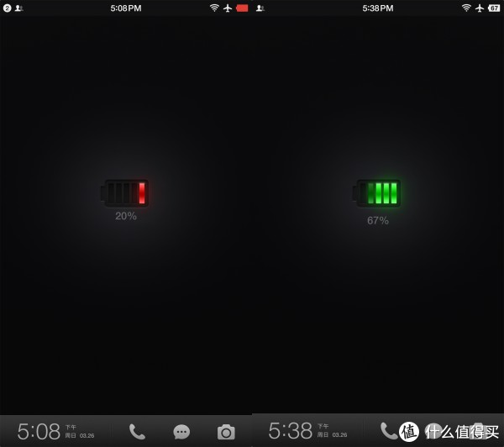504x447 pixels.
Task: Tap the circled 2 notification badge
Action: click(7, 8)
